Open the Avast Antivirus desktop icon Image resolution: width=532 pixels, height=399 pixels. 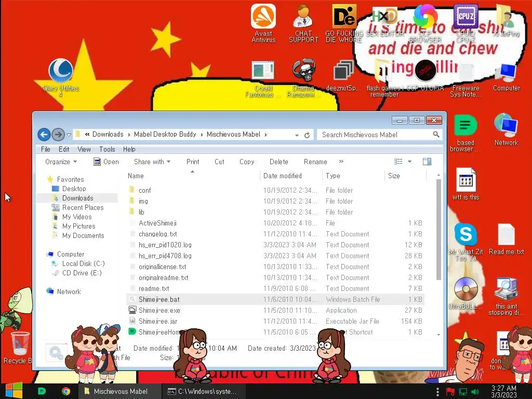click(263, 23)
